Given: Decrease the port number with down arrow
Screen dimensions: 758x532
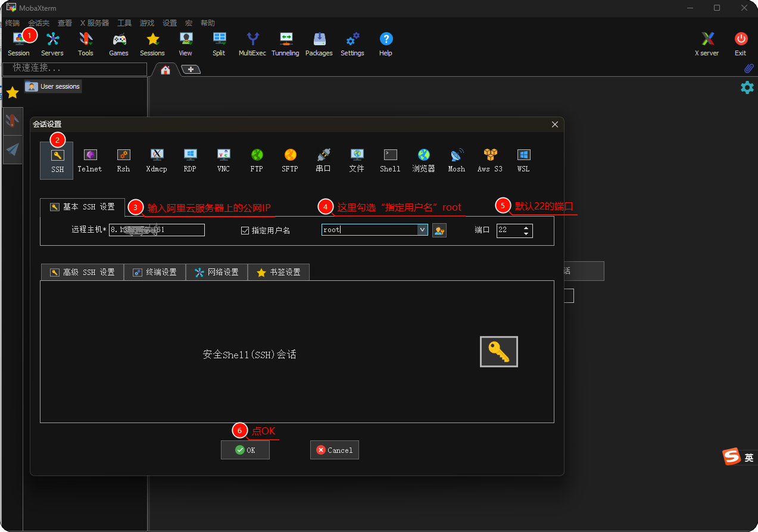Looking at the screenshot, I should (x=526, y=234).
